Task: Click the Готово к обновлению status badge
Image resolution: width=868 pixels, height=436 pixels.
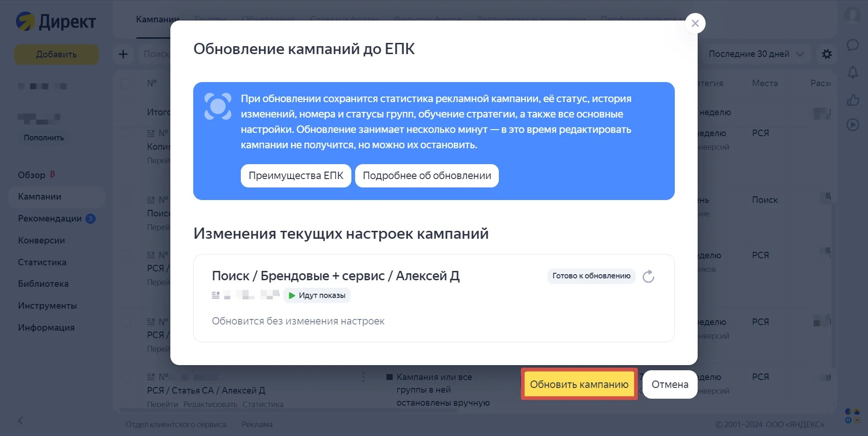Action: pyautogui.click(x=591, y=276)
